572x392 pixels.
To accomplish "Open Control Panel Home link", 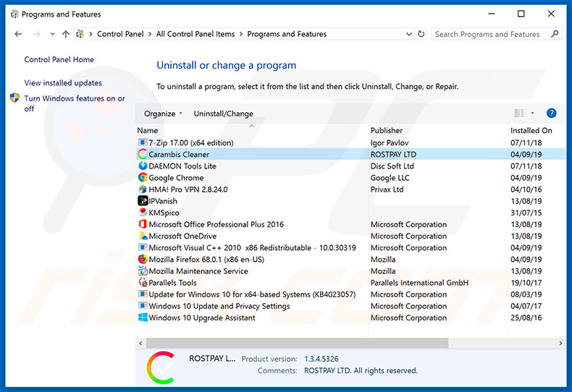I will click(x=59, y=59).
